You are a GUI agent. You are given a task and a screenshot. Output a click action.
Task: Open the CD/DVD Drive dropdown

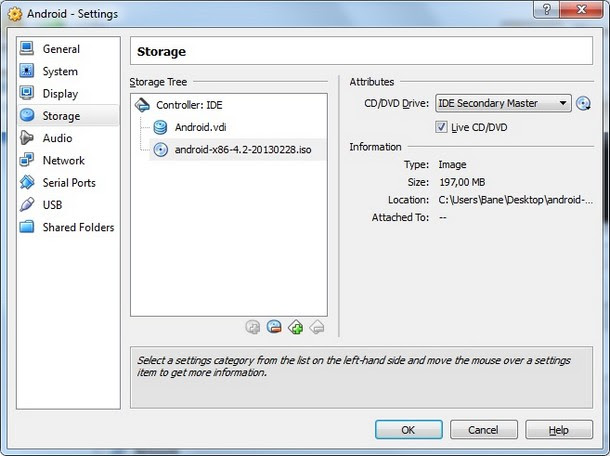(x=503, y=103)
